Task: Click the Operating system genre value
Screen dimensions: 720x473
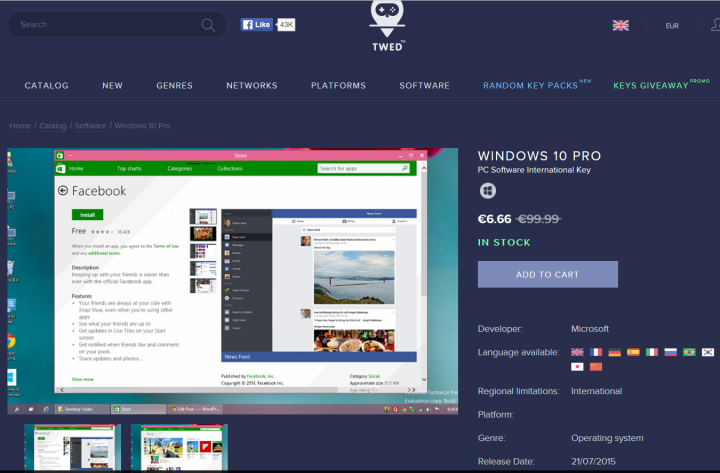Action: tap(607, 438)
